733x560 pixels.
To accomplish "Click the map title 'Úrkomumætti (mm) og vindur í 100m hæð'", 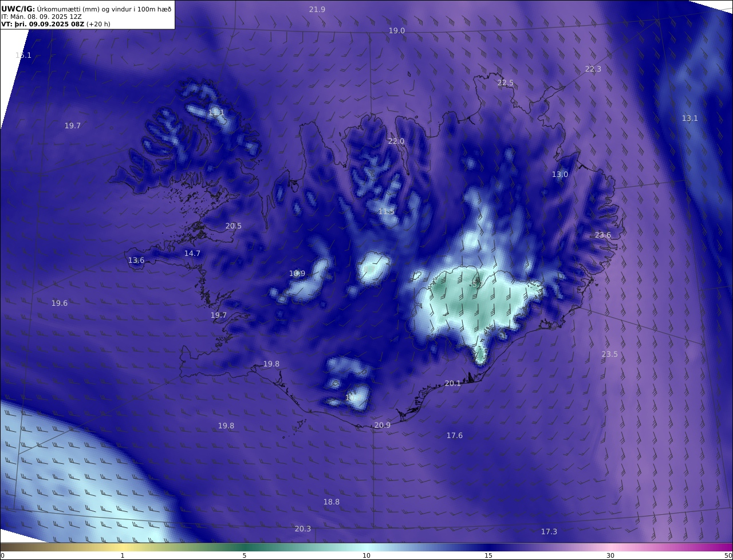I will tap(104, 9).
